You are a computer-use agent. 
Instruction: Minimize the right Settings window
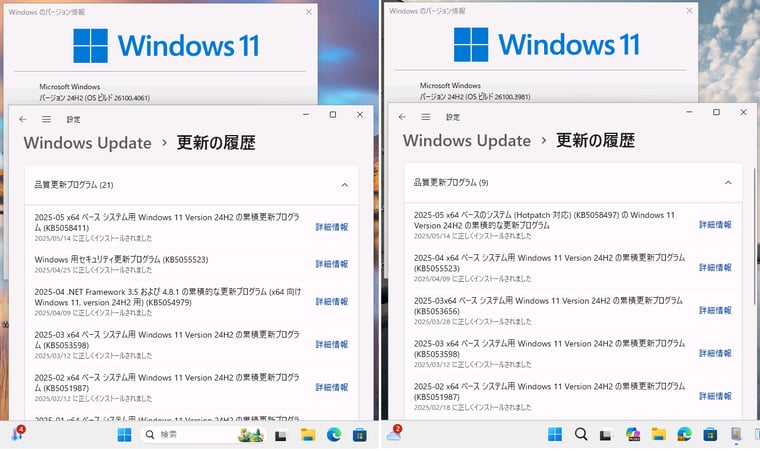(689, 113)
